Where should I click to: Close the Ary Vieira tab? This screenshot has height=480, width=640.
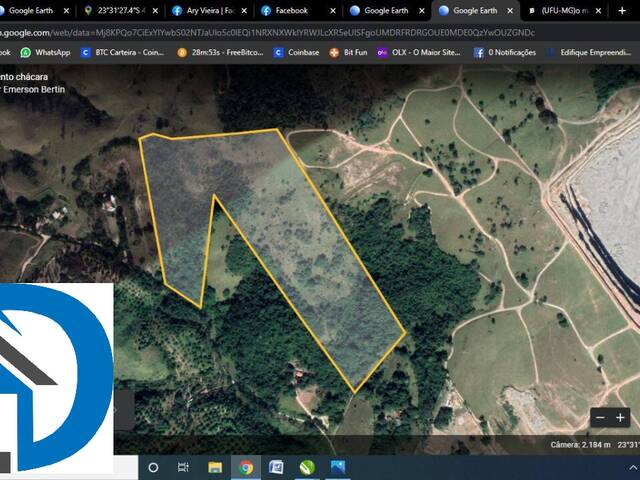(244, 11)
